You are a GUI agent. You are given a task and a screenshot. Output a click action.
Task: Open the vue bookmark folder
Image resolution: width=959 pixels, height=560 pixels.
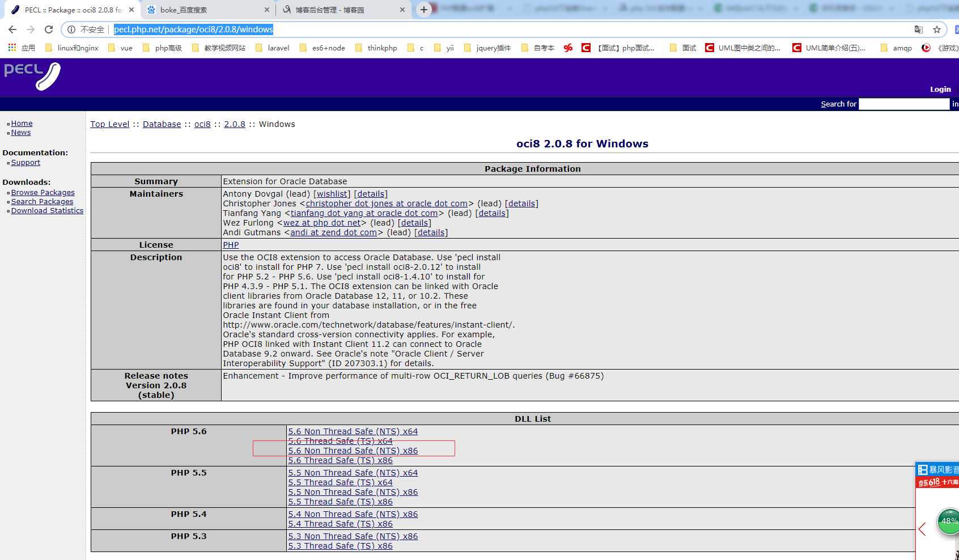tap(120, 48)
